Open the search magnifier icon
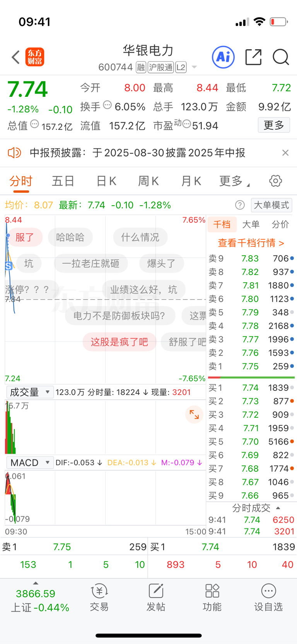Image resolution: width=297 pixels, height=644 pixels. click(x=281, y=57)
